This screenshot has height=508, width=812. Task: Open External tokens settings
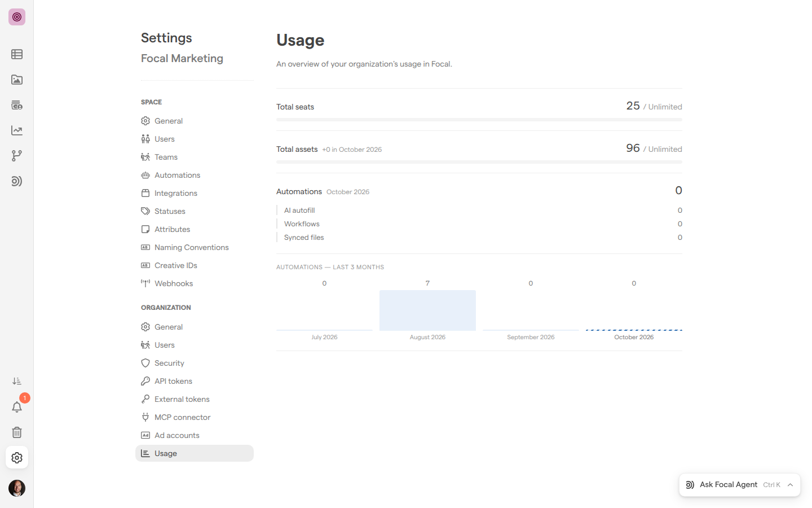[x=195, y=399]
